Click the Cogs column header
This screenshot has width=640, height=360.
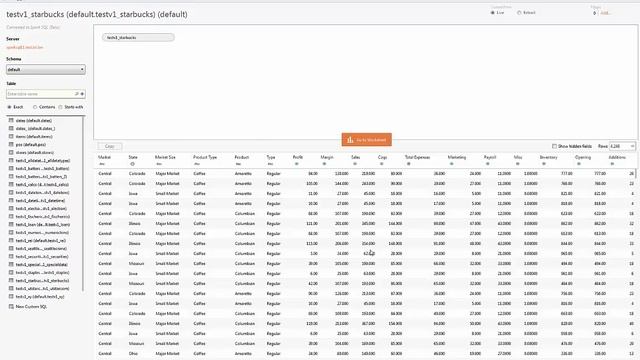pos(382,157)
